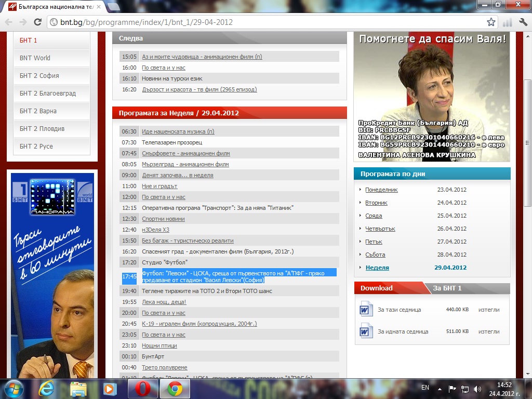The height and width of the screenshot is (399, 532).
Task: Select БНТ 2 Пловдив channel
Action: click(52, 129)
